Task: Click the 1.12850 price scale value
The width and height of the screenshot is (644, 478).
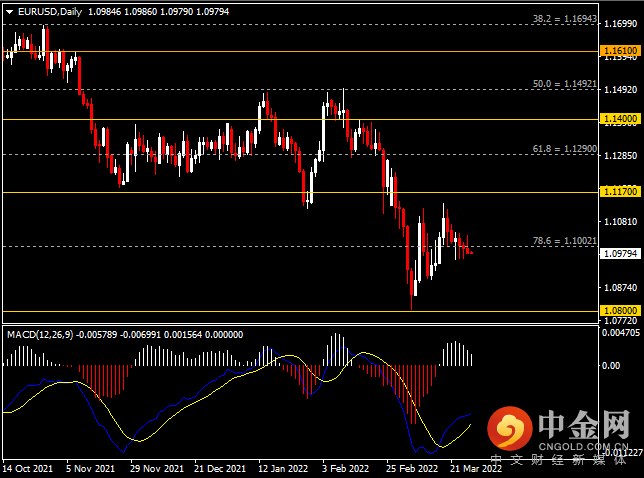Action: point(621,156)
